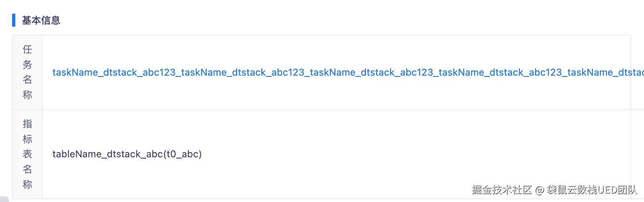Click the (t0_abc) suffix of the table name

(182, 154)
